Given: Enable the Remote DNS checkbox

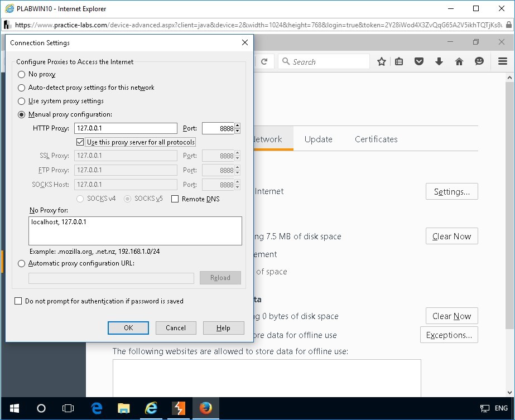Looking at the screenshot, I should 175,199.
